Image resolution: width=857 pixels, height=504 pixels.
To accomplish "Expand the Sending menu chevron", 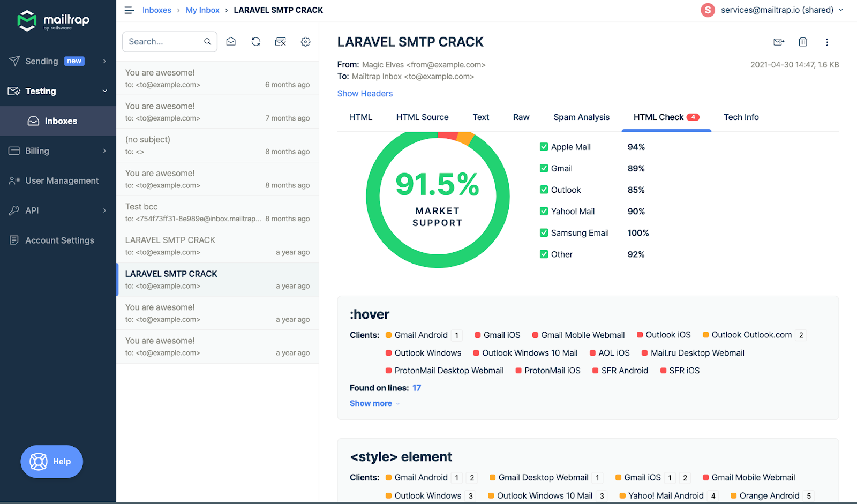I will (x=104, y=61).
